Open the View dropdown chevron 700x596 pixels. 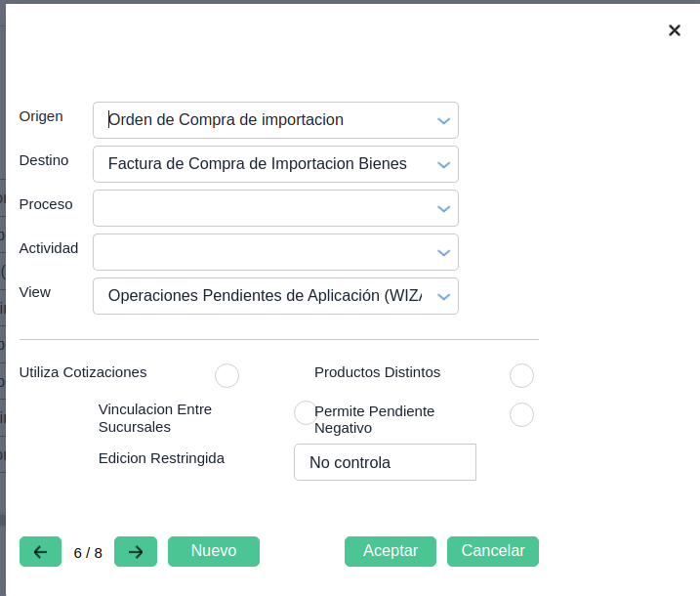(443, 296)
